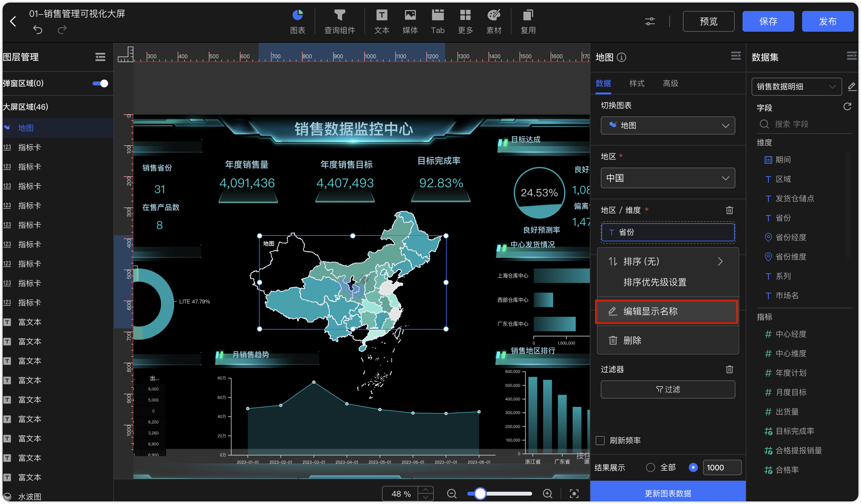The width and height of the screenshot is (861, 504).
Task: Go back using the left arrow icon
Action: click(x=13, y=21)
